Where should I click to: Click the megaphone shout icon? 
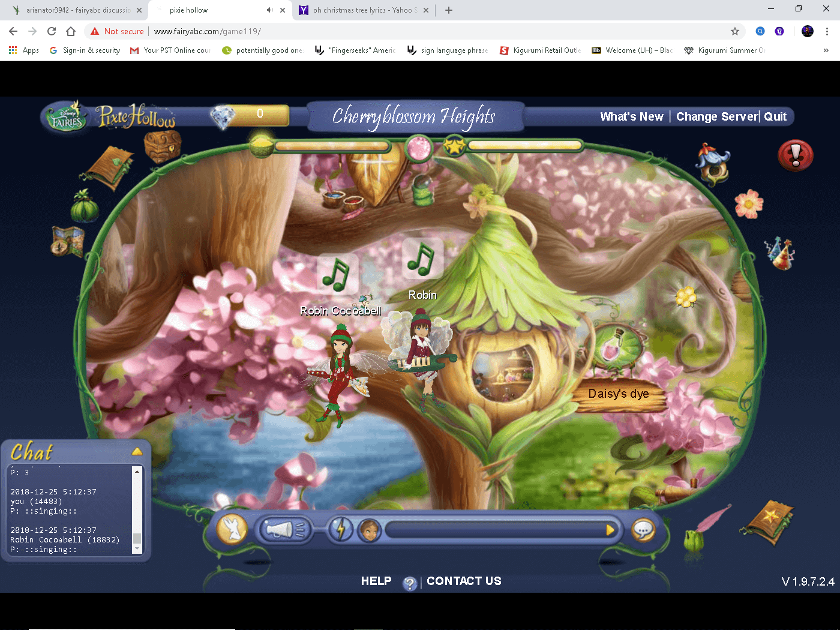(x=286, y=530)
